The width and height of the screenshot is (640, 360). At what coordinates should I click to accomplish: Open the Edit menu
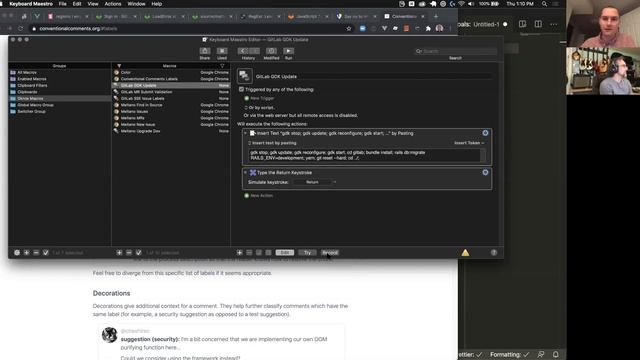point(77,4)
